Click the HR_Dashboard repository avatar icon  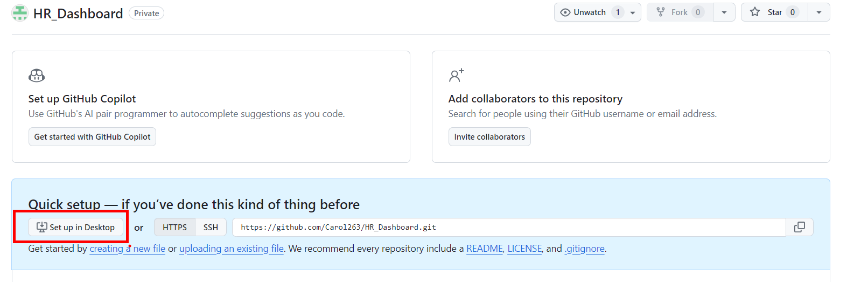click(x=20, y=13)
